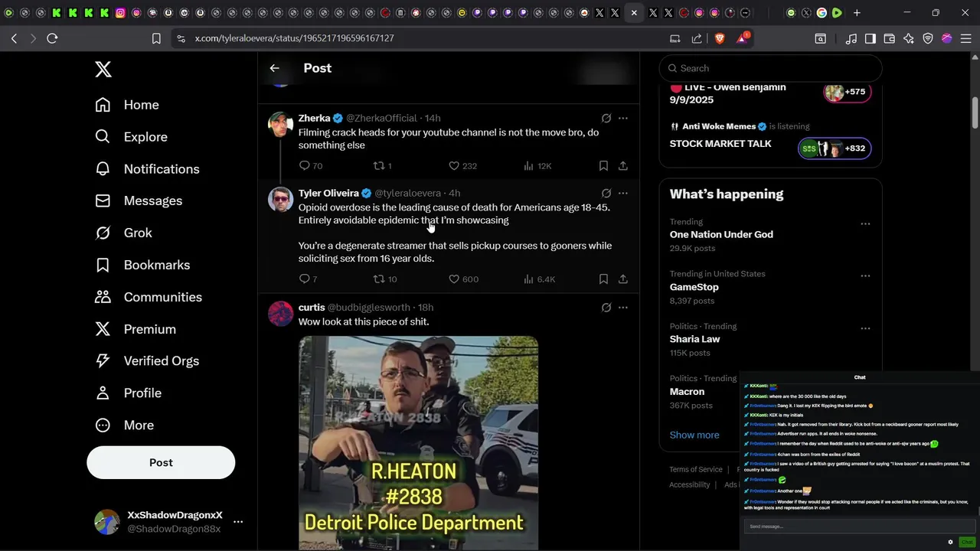Open XxShadowDragonXX account options menu
The image size is (980, 551).
[x=238, y=522]
